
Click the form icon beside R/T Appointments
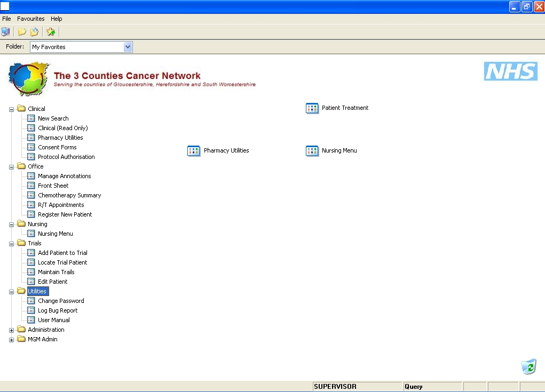(x=31, y=204)
